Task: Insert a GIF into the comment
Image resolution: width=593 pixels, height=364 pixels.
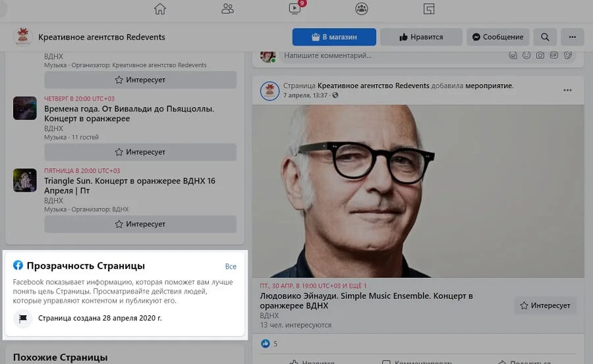Action: [x=554, y=56]
